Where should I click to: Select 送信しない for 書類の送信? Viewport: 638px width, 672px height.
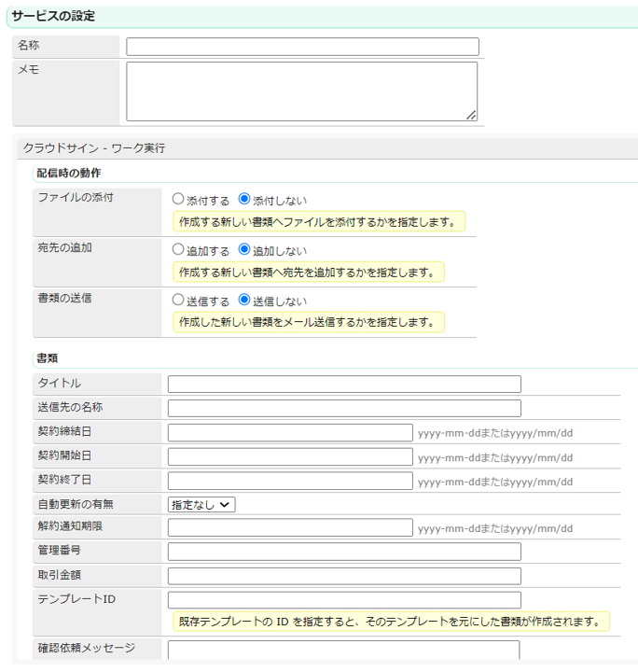coord(244,300)
